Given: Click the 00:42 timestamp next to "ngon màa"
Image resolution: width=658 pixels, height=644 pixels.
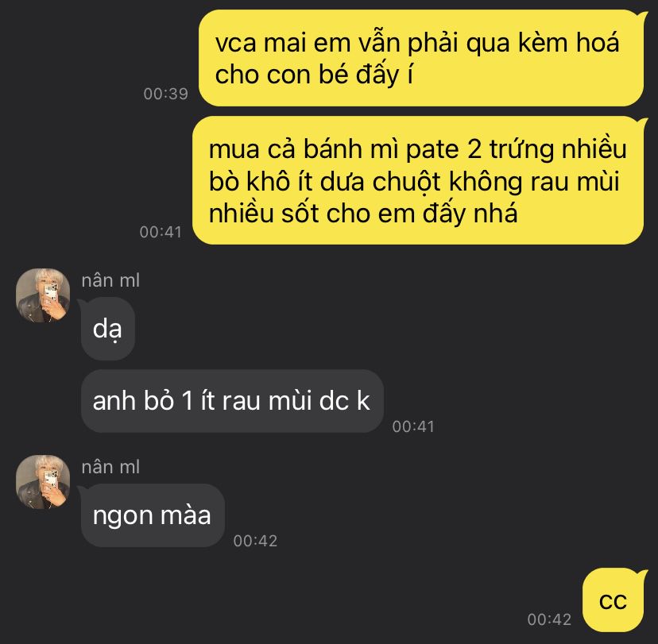Looking at the screenshot, I should click(255, 541).
